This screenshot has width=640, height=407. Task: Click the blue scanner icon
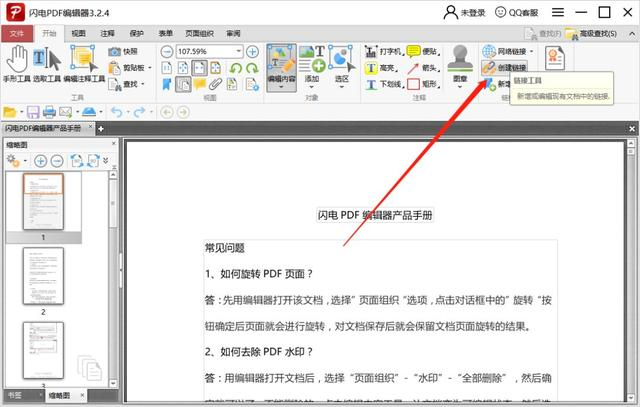click(x=89, y=112)
